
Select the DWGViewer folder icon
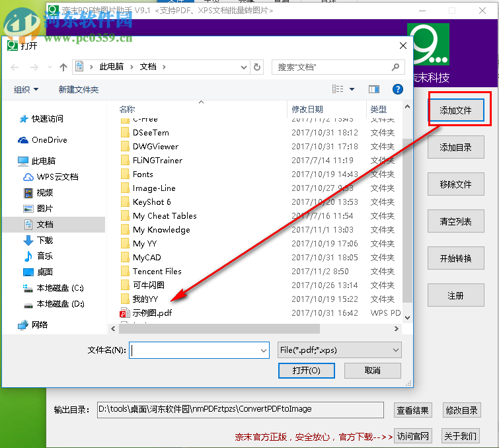coord(125,147)
